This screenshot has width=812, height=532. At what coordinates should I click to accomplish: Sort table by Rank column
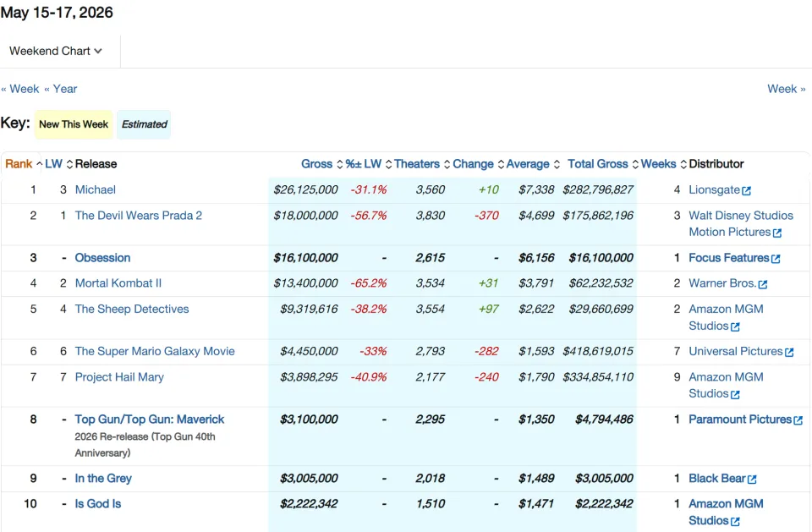[19, 164]
